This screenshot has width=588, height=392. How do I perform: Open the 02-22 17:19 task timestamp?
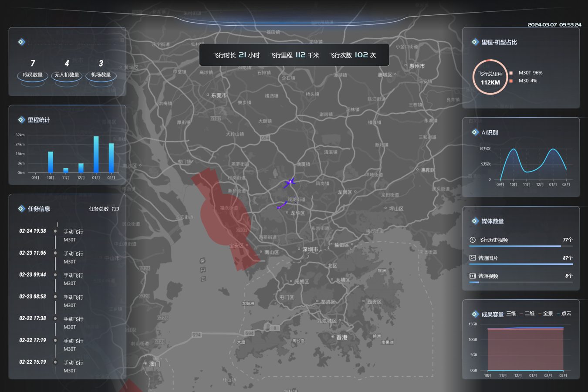click(x=33, y=340)
